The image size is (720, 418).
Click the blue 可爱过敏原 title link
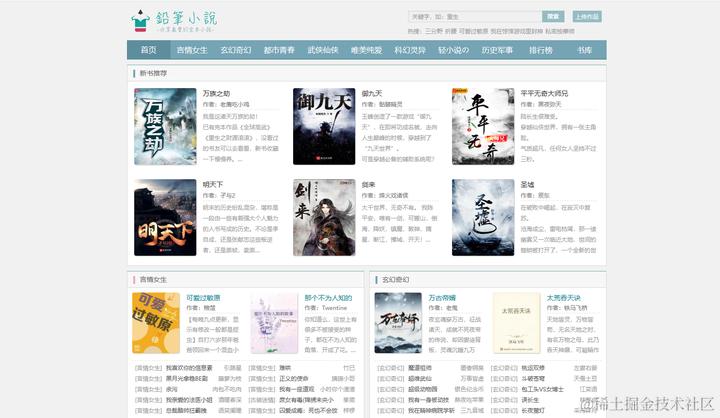point(203,298)
